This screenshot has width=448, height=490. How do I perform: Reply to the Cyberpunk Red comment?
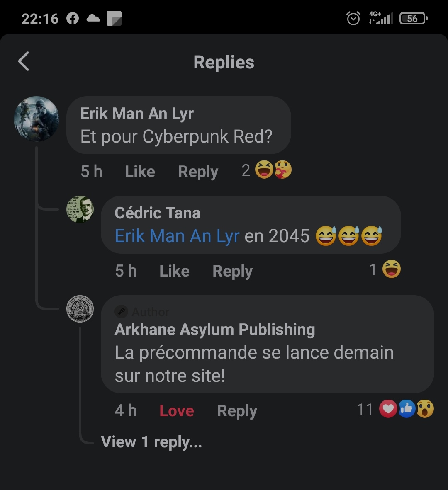(x=198, y=172)
